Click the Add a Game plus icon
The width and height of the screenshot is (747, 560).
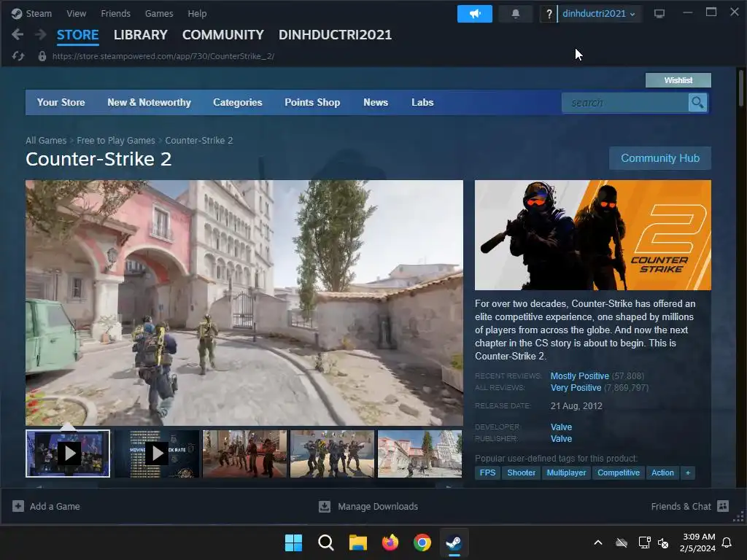coord(18,506)
